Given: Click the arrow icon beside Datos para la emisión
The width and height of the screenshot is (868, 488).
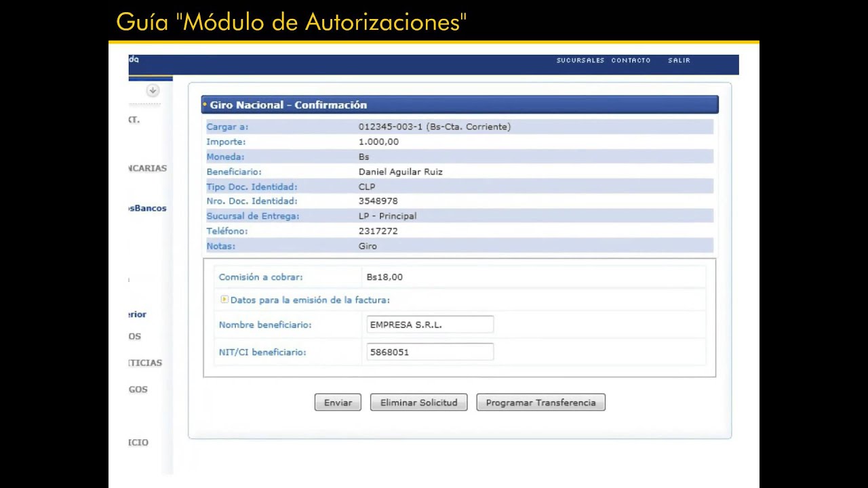Looking at the screenshot, I should click(224, 299).
